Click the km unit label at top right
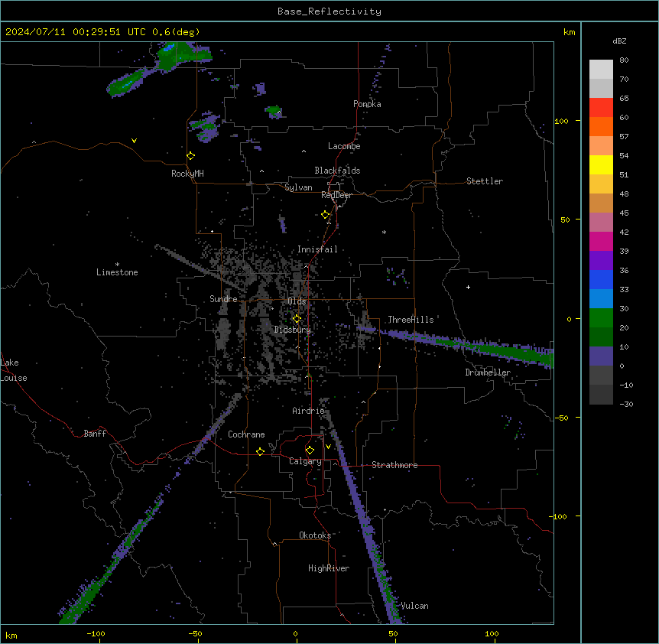The width and height of the screenshot is (659, 644). tap(569, 32)
